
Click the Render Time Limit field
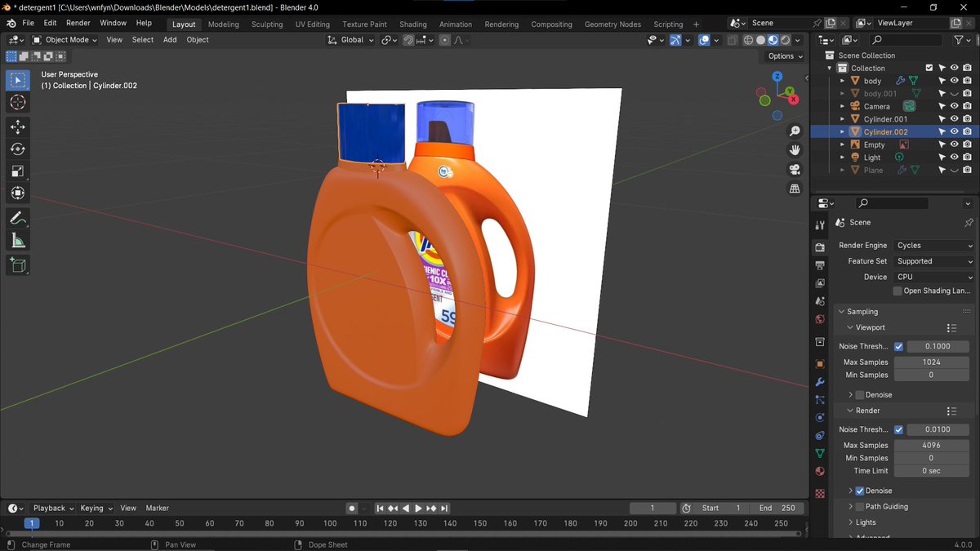932,471
